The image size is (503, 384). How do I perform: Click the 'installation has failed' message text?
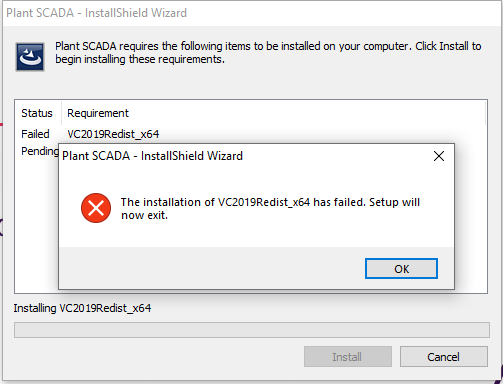(270, 208)
